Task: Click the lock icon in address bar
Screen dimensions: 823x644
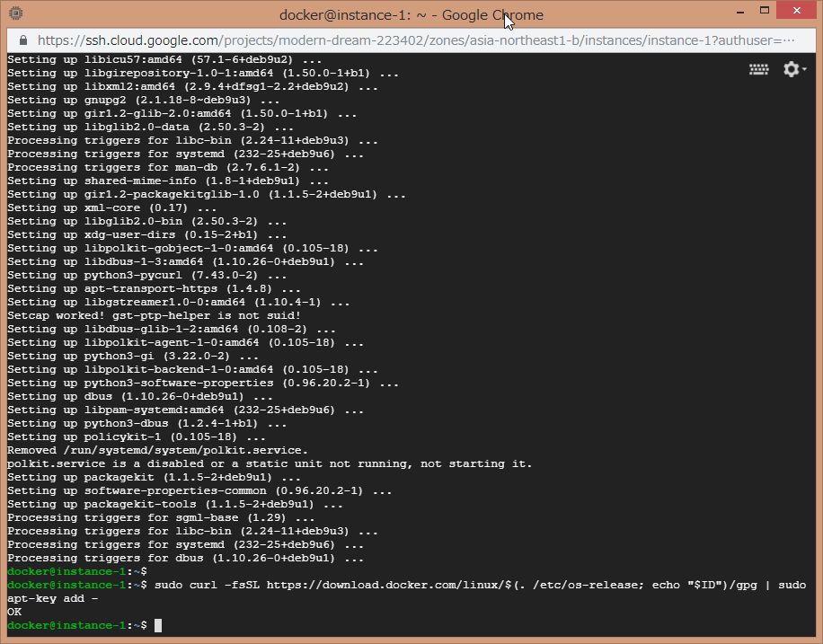Action: [x=23, y=40]
